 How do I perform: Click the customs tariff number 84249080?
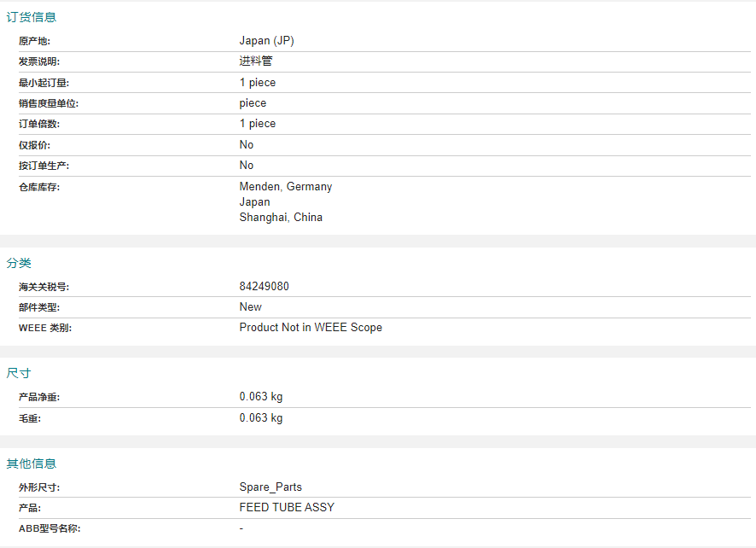[265, 287]
